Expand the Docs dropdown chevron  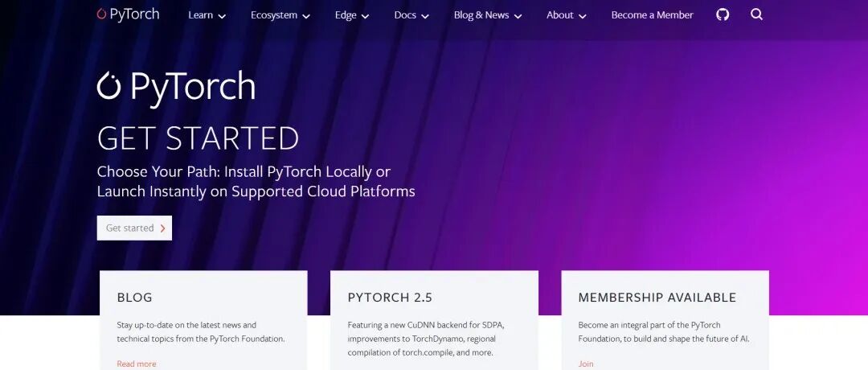(x=425, y=17)
